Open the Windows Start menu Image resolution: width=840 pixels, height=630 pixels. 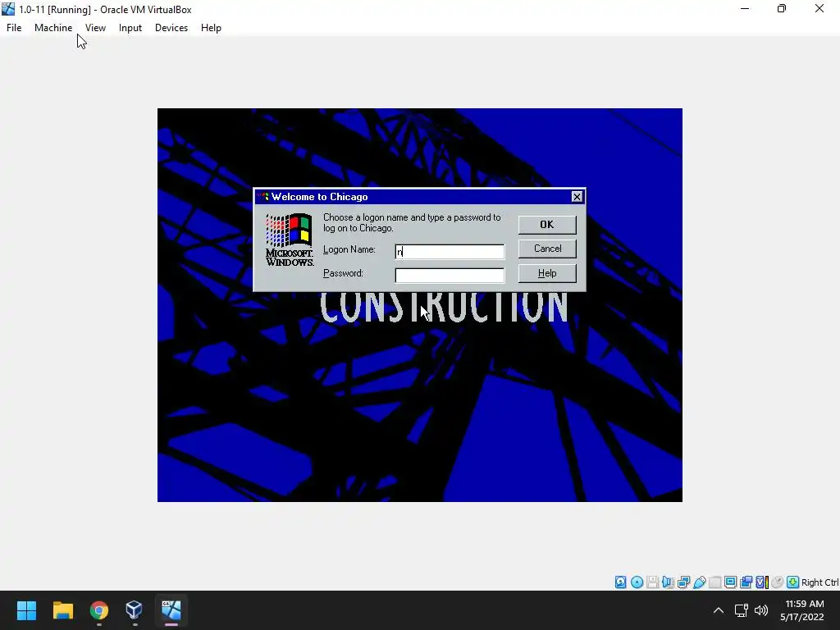(x=26, y=610)
